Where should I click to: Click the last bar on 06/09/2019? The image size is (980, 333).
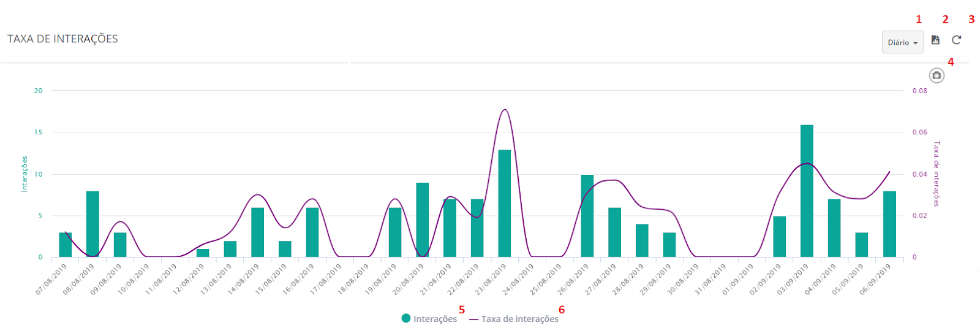pos(889,224)
